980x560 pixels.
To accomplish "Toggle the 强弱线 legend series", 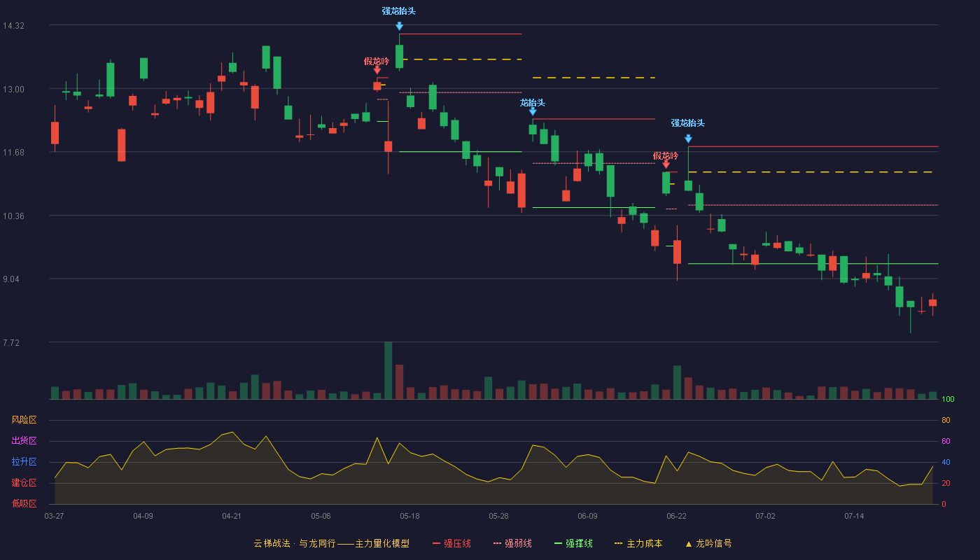I will click(x=512, y=543).
